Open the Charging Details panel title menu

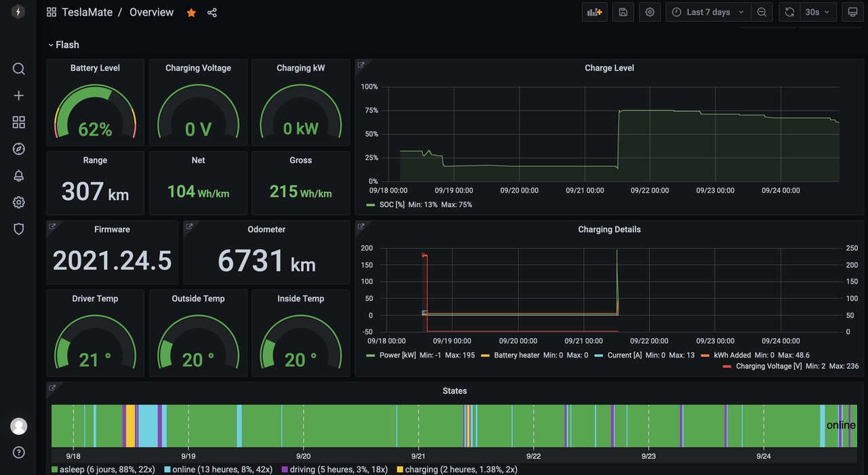pos(609,229)
